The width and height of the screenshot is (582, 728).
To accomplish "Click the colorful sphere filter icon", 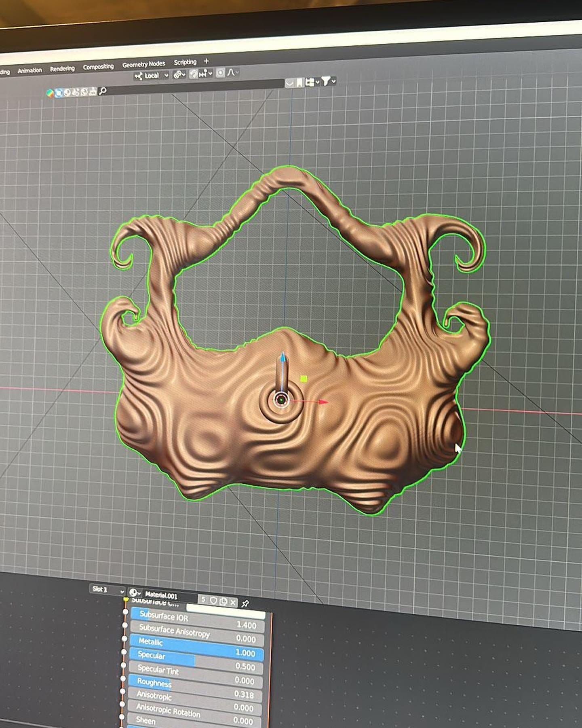I will 50,93.
